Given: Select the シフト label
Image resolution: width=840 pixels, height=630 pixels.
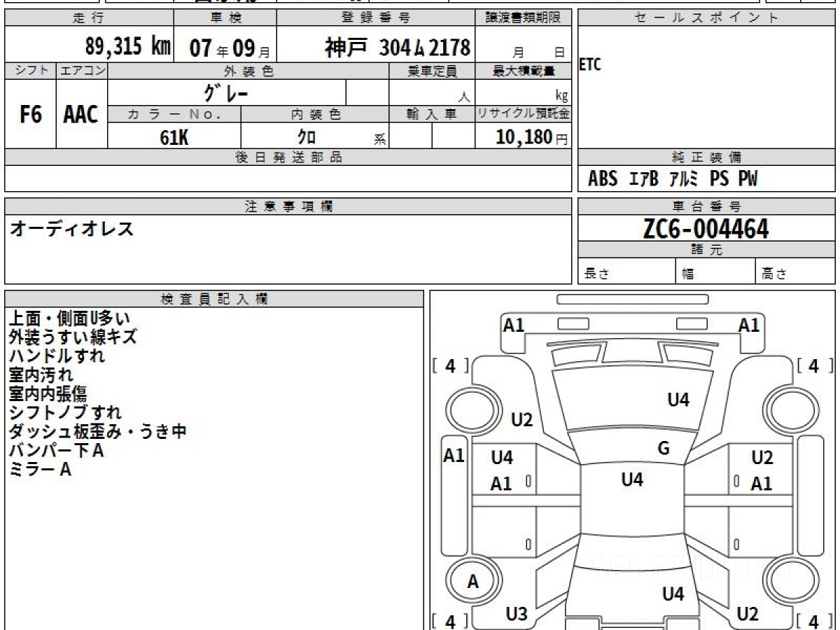Looking at the screenshot, I should click(30, 71).
